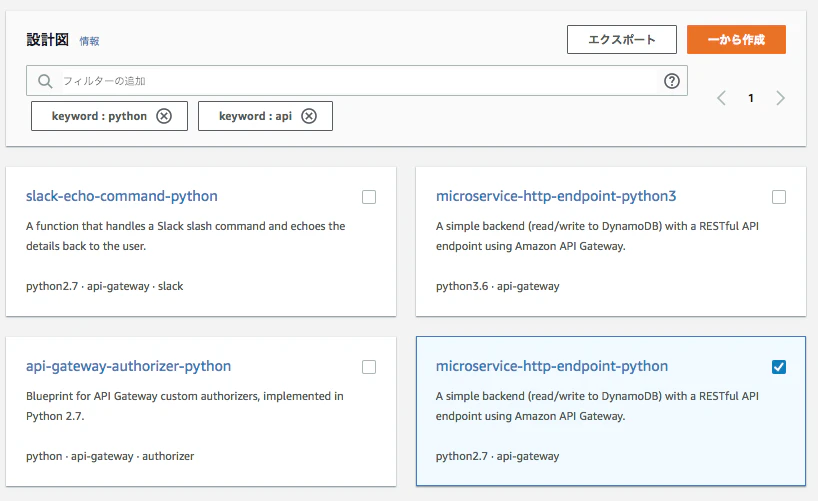The width and height of the screenshot is (818, 501).
Task: Open the slack-echo-command-python blueprint link
Action: 122,196
